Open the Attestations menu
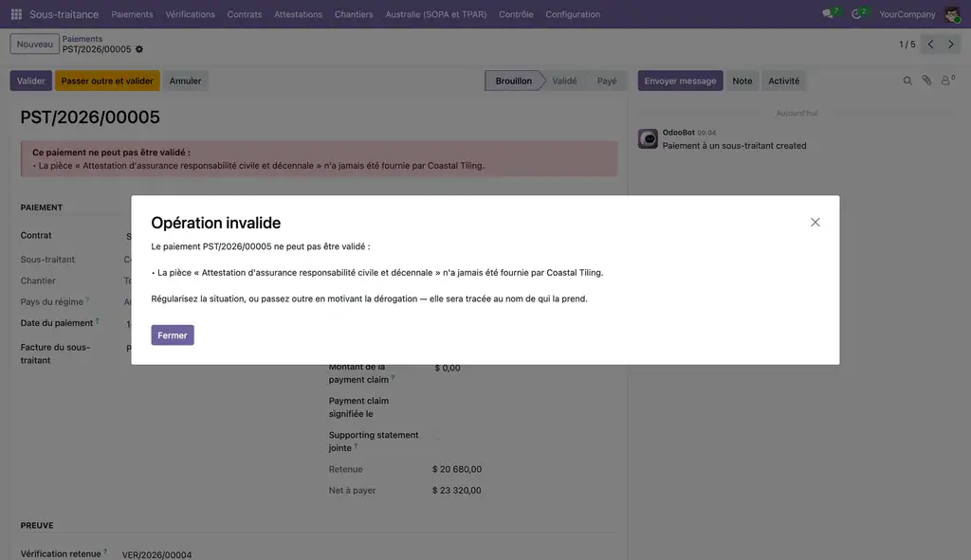971x560 pixels. 299,14
